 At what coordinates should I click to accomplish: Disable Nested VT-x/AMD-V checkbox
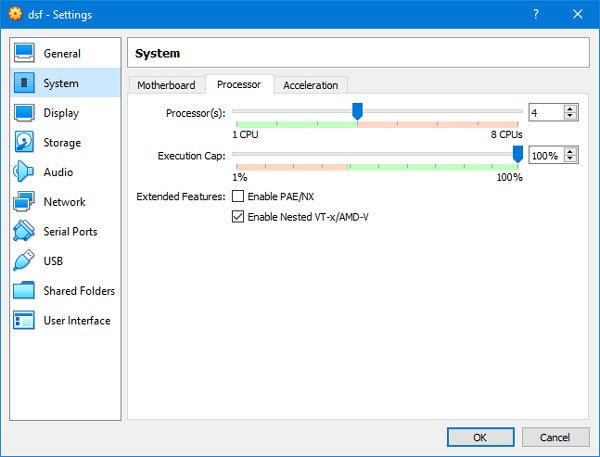pos(238,216)
